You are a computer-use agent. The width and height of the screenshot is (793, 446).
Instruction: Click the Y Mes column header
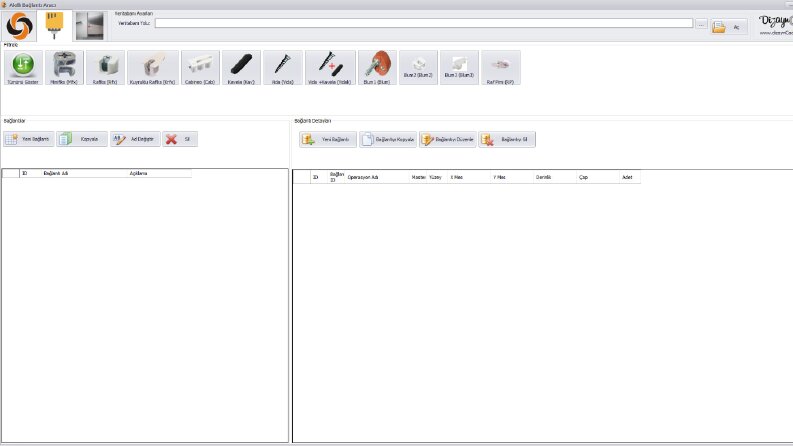click(512, 177)
